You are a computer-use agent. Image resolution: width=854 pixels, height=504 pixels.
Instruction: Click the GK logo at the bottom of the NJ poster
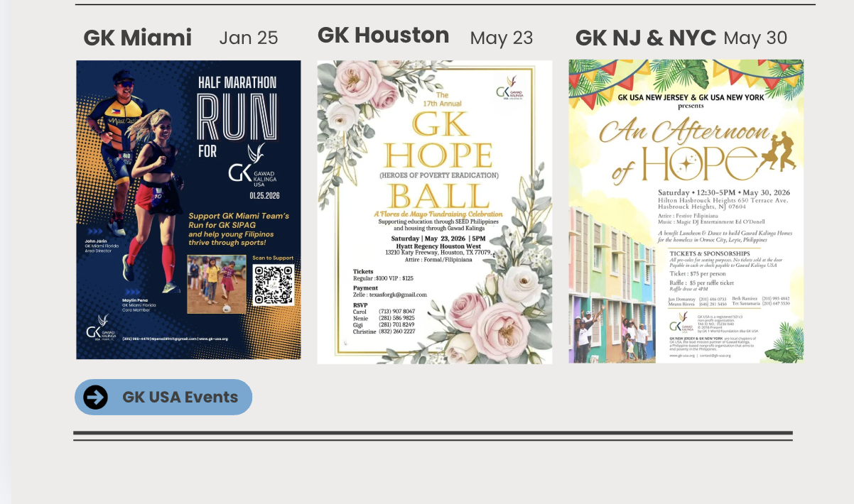pos(681,323)
